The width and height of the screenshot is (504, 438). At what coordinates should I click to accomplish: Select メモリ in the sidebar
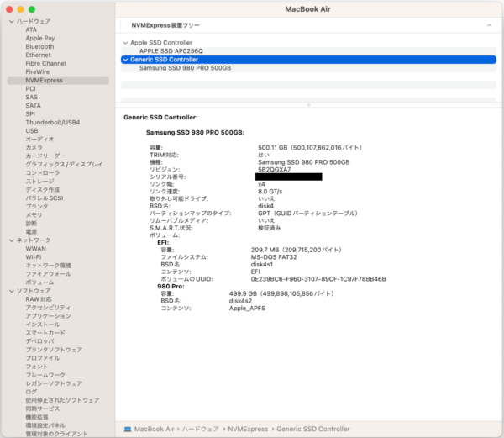(x=34, y=215)
